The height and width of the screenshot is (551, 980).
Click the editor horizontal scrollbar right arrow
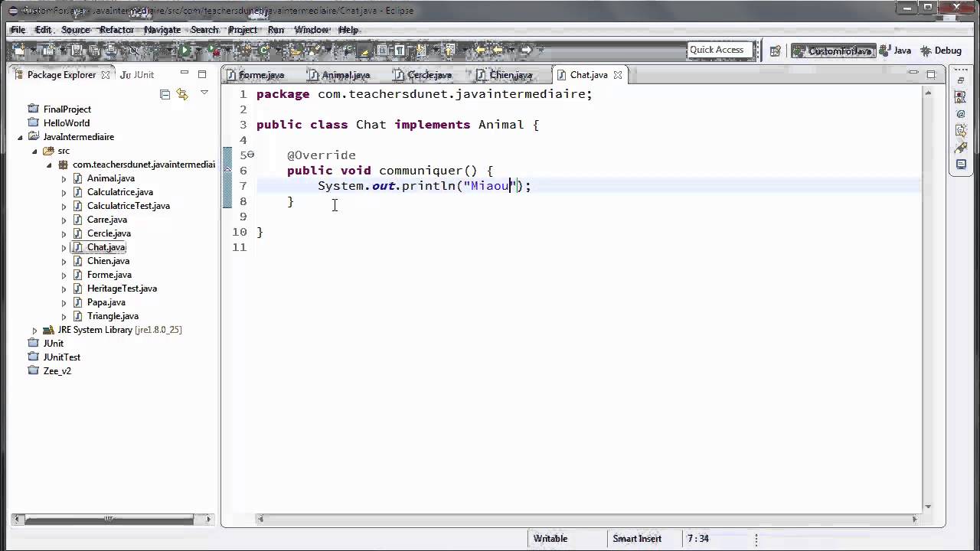click(x=914, y=519)
